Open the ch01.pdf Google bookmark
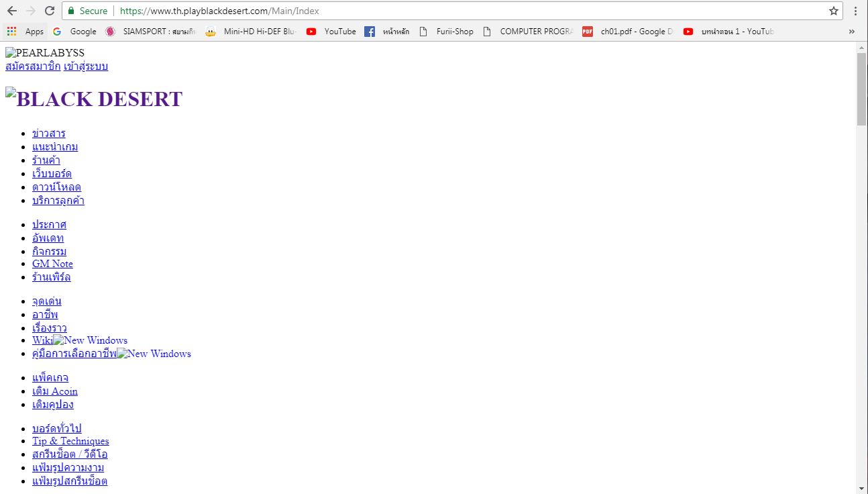 pyautogui.click(x=628, y=32)
